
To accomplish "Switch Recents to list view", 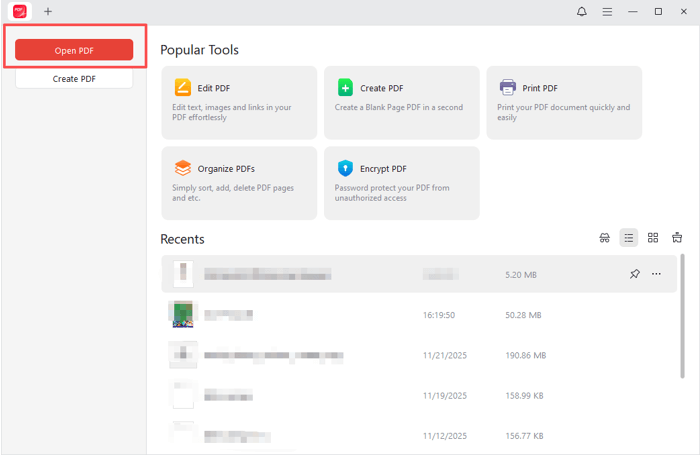I will coord(629,238).
